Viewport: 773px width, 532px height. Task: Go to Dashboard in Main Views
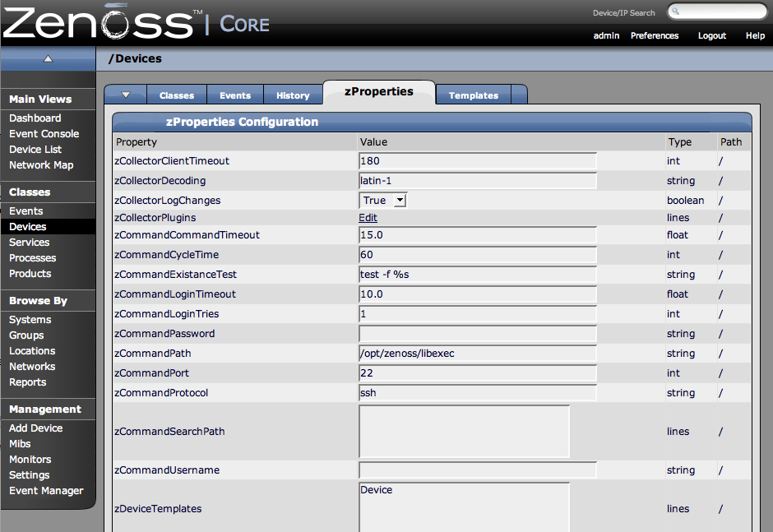[x=35, y=118]
